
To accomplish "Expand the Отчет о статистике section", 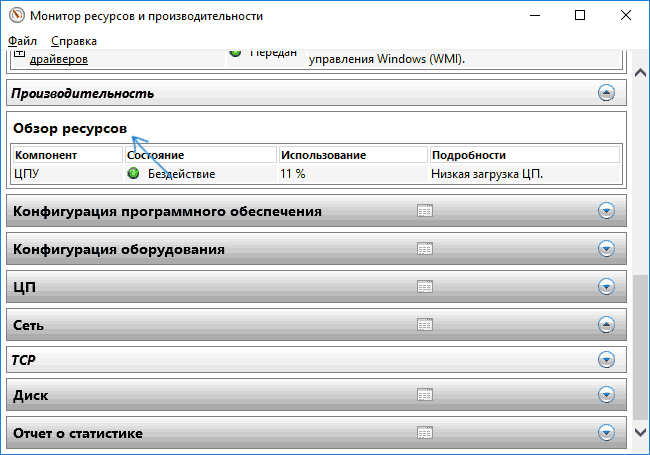I will tap(606, 433).
